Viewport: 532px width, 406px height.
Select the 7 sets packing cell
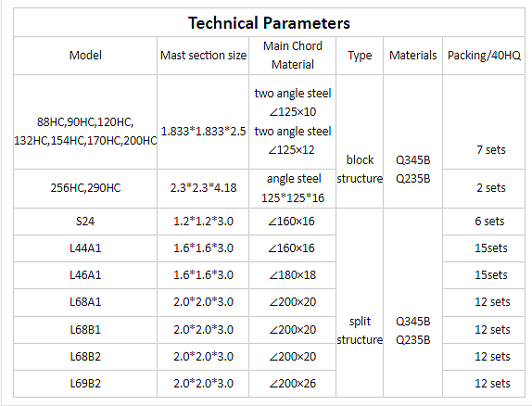tap(490, 150)
